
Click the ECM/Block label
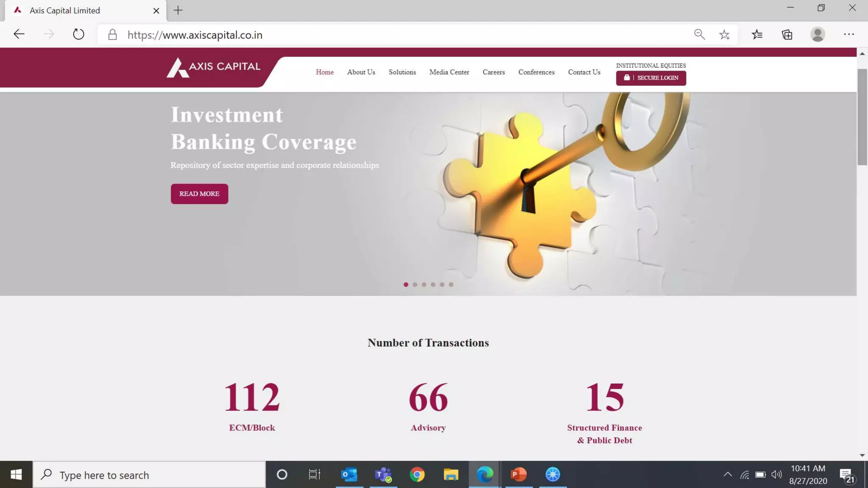pos(252,428)
